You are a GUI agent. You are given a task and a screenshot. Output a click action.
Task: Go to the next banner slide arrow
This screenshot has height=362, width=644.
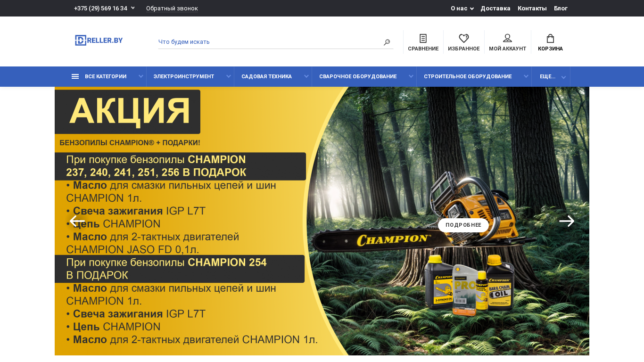[x=567, y=221]
